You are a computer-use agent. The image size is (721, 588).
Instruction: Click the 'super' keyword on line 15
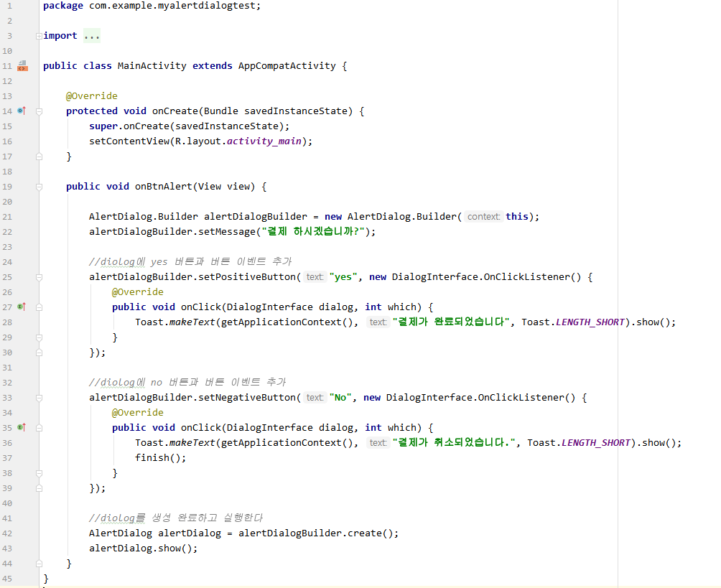103,126
